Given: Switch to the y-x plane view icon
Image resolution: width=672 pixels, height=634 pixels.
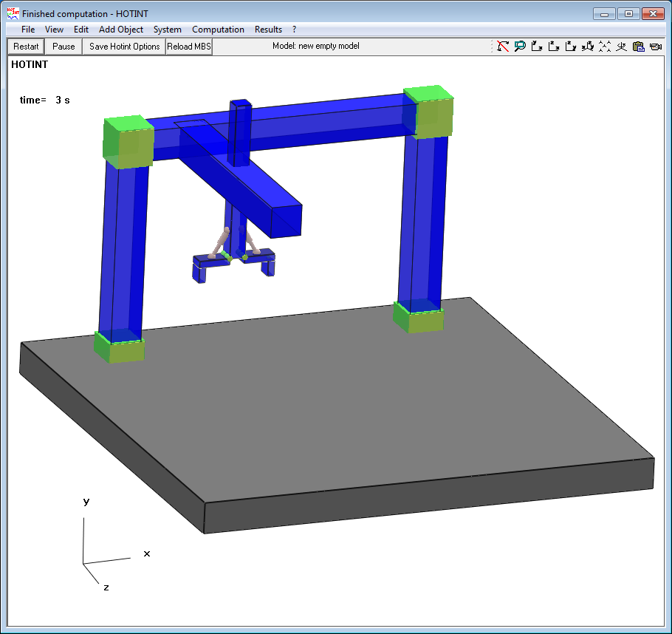Looking at the screenshot, I should pos(536,46).
